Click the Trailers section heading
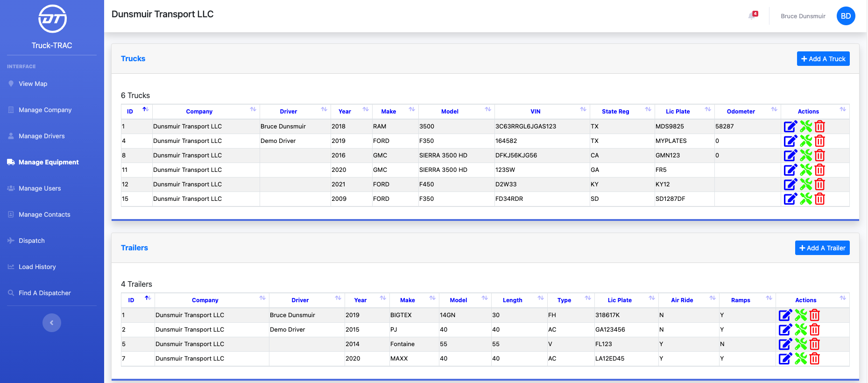Screen dimensions: 868x383 click(134, 248)
